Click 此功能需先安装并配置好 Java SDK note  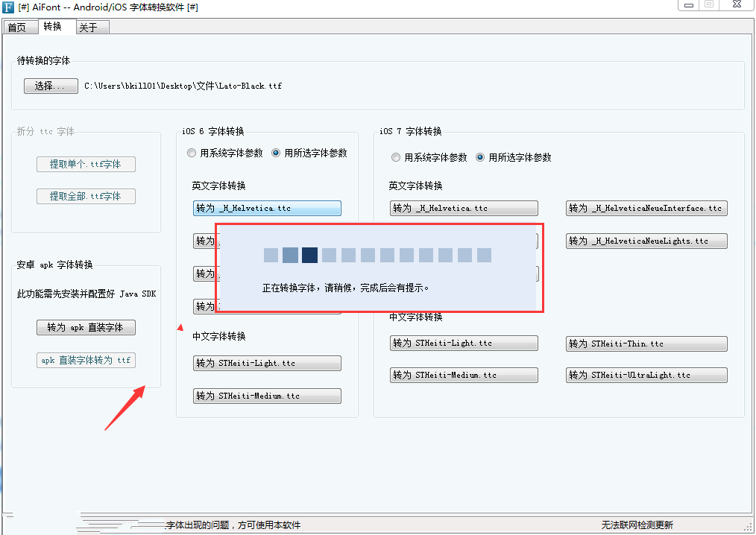click(86, 294)
